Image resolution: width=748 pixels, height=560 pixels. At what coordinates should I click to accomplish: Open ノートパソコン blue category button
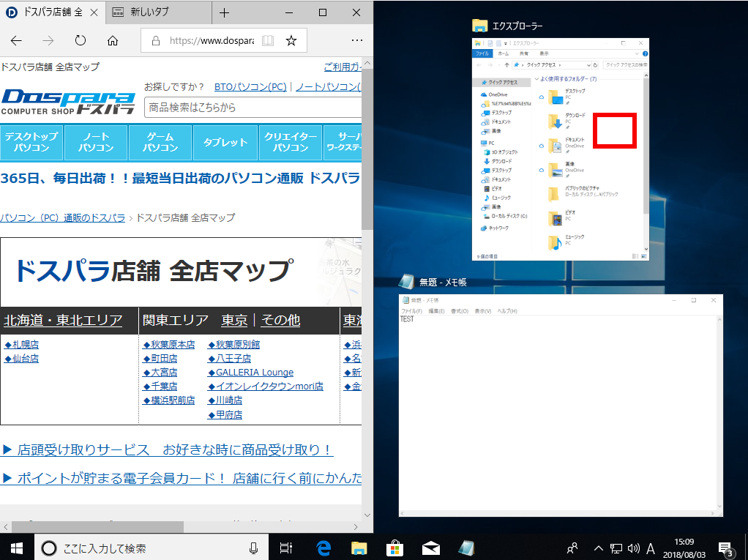click(96, 142)
